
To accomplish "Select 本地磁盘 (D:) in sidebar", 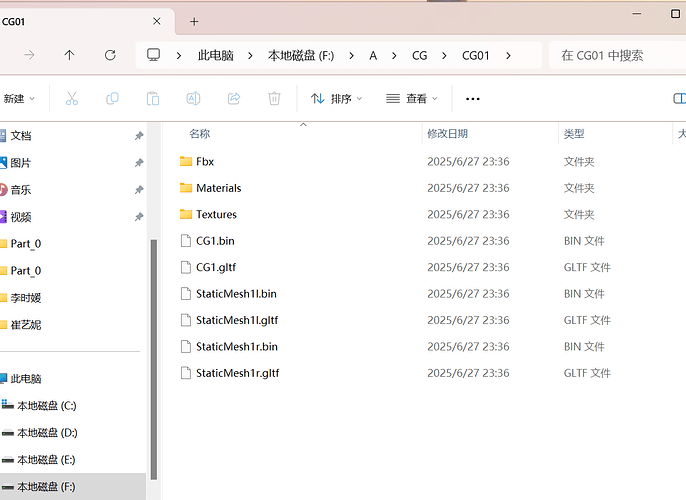I will click(47, 433).
